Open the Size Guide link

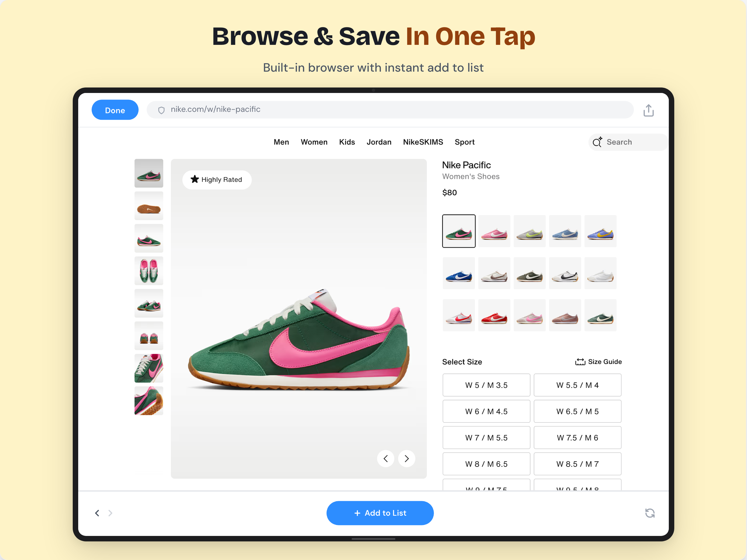point(599,361)
